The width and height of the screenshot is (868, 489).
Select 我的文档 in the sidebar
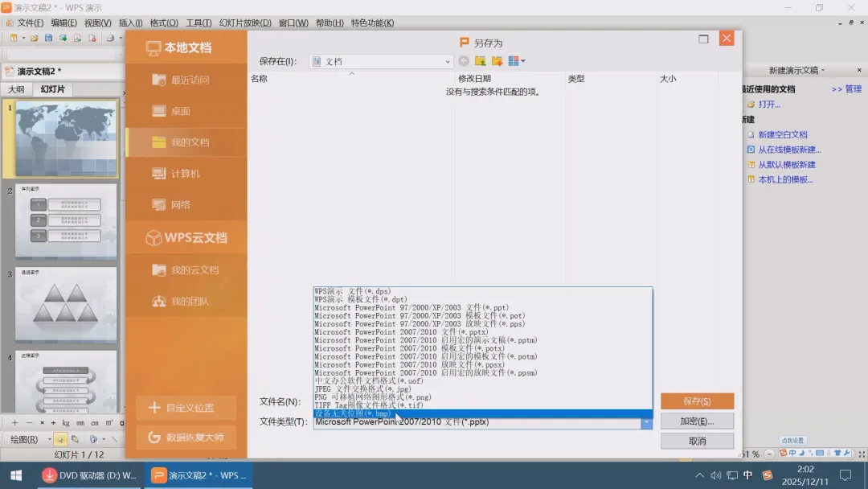coord(186,142)
